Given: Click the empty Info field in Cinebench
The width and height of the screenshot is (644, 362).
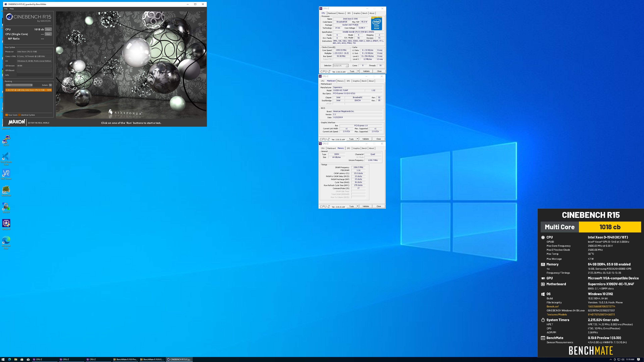Looking at the screenshot, I should [34, 75].
